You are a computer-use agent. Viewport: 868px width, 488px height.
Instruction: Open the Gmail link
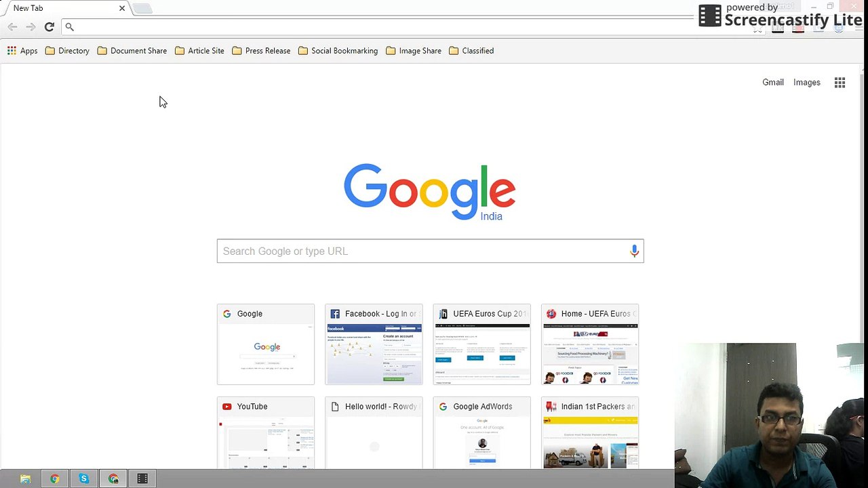pyautogui.click(x=773, y=82)
